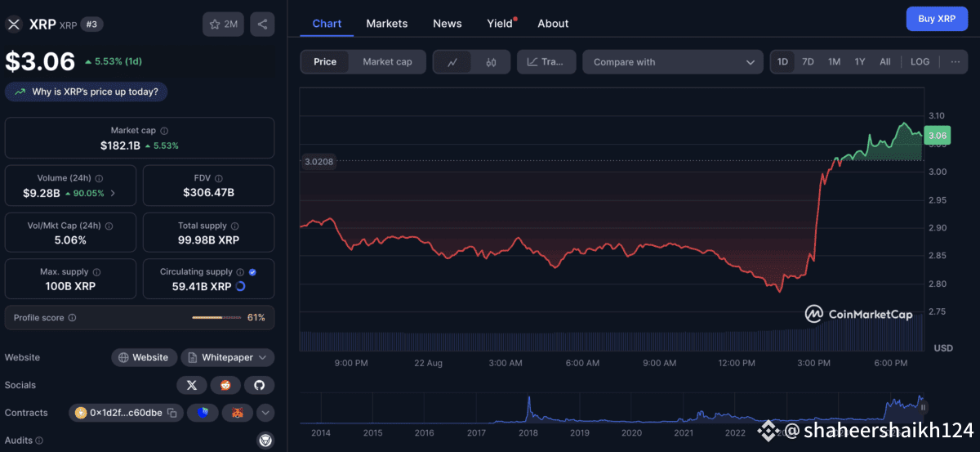Select 1M time range
This screenshot has width=980, height=452.
pos(834,62)
